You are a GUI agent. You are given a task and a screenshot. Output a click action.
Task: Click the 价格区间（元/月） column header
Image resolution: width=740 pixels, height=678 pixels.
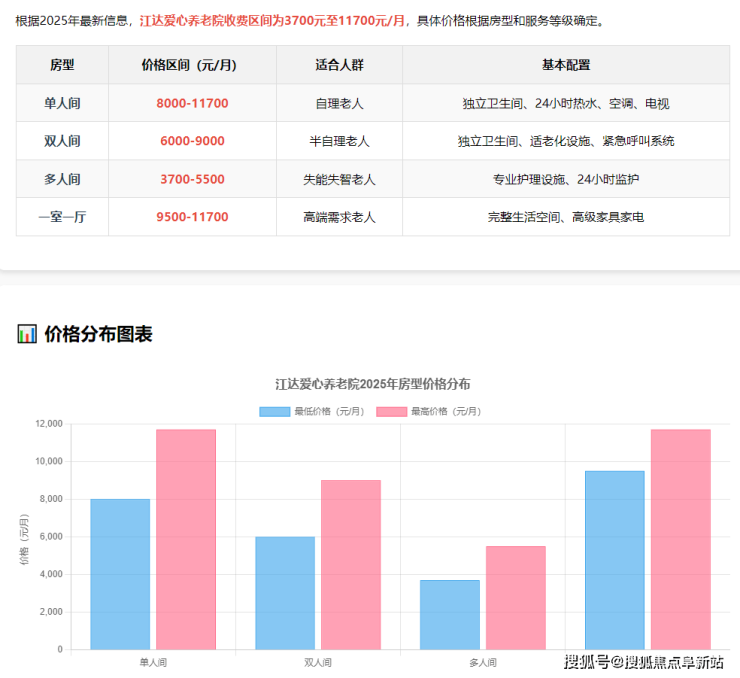pyautogui.click(x=192, y=65)
